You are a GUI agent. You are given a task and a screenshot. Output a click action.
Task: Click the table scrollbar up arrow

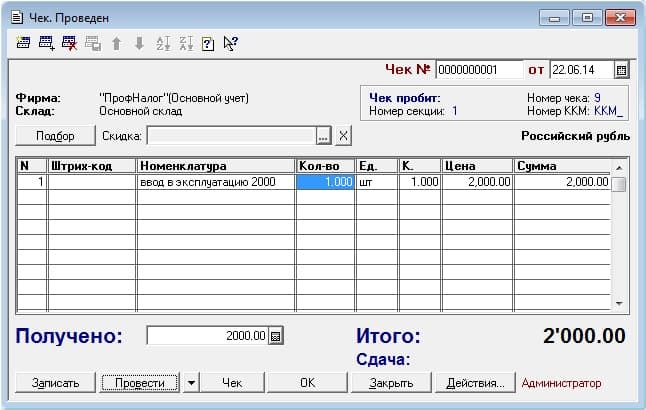click(619, 168)
